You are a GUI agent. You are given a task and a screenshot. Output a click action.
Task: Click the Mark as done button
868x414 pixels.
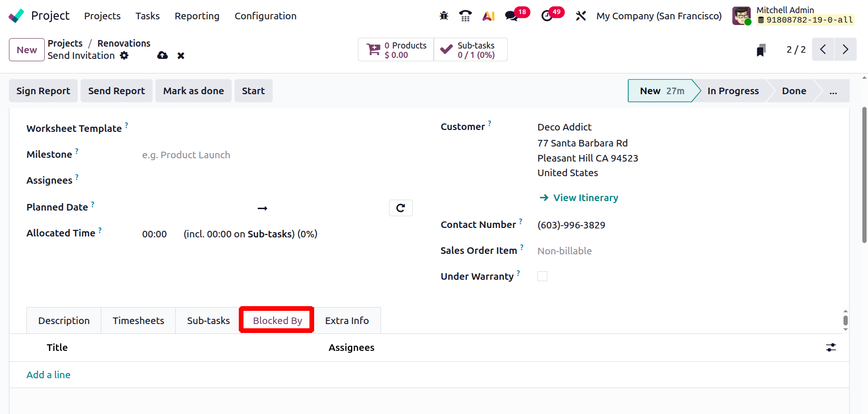(x=193, y=91)
